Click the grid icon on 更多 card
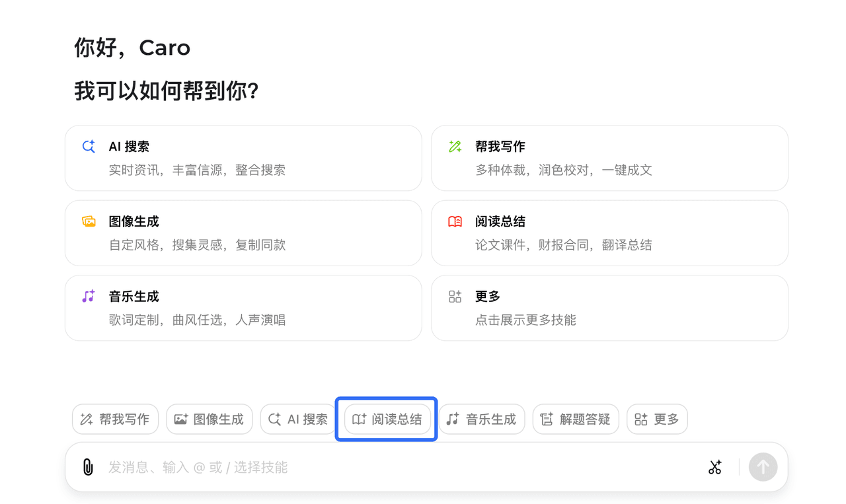 pyautogui.click(x=455, y=297)
